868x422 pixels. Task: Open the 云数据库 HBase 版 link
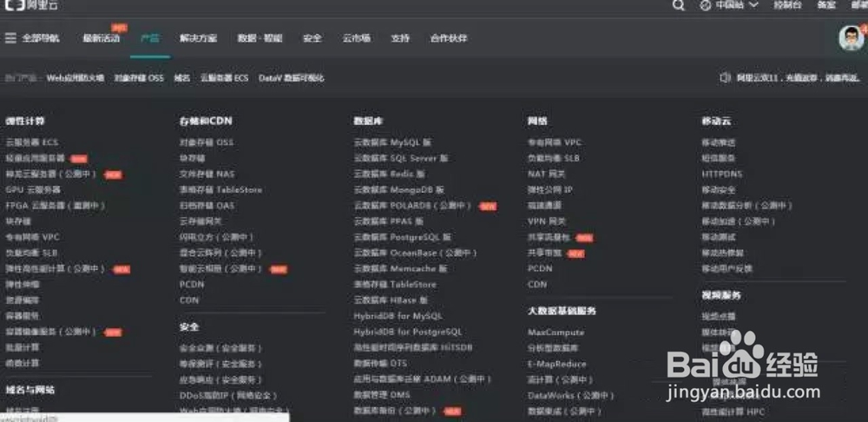pyautogui.click(x=391, y=300)
